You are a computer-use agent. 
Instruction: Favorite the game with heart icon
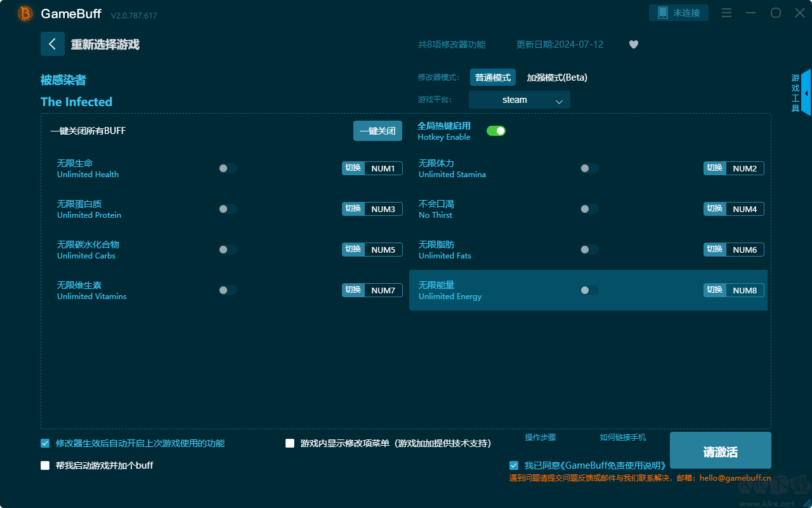[634, 44]
